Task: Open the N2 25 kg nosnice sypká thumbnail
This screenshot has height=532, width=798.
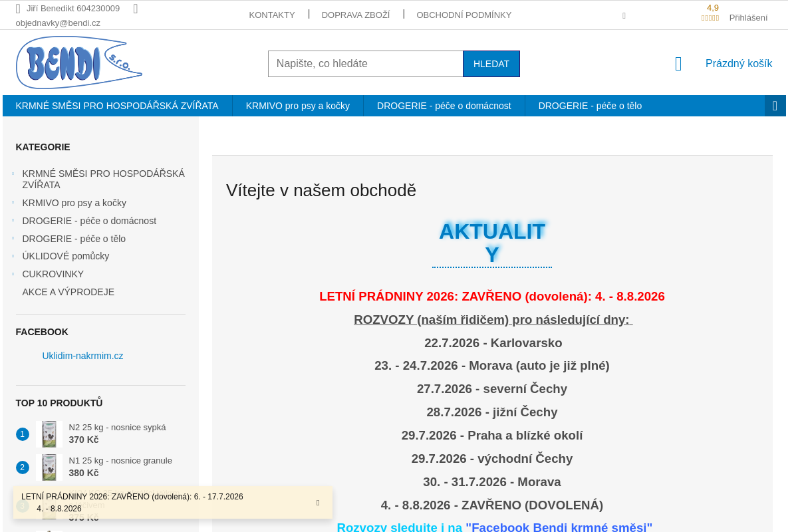Action: (49, 434)
